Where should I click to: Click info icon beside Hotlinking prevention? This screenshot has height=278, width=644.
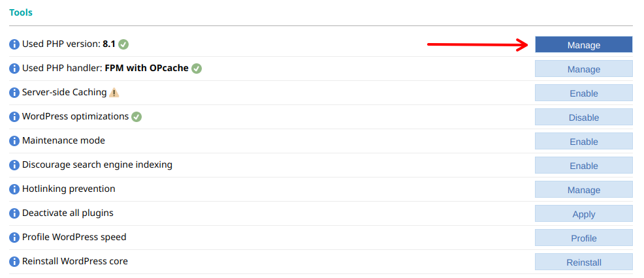tap(14, 189)
